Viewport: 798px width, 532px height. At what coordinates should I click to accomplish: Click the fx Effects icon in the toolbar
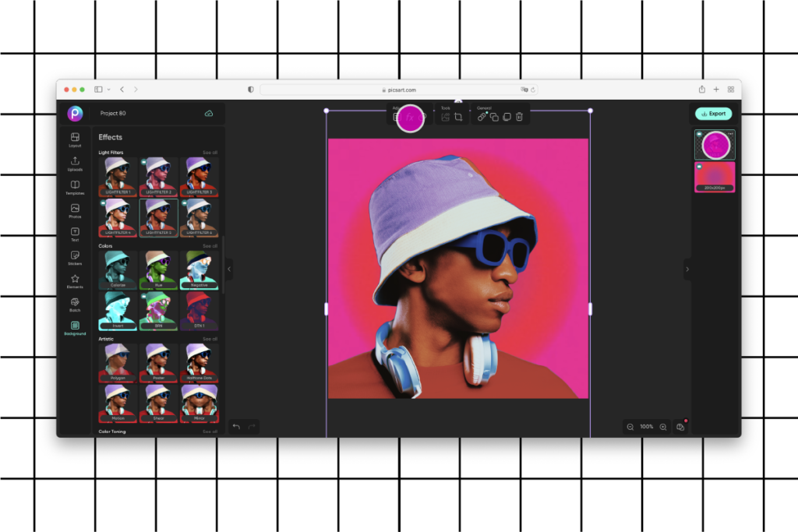(409, 118)
